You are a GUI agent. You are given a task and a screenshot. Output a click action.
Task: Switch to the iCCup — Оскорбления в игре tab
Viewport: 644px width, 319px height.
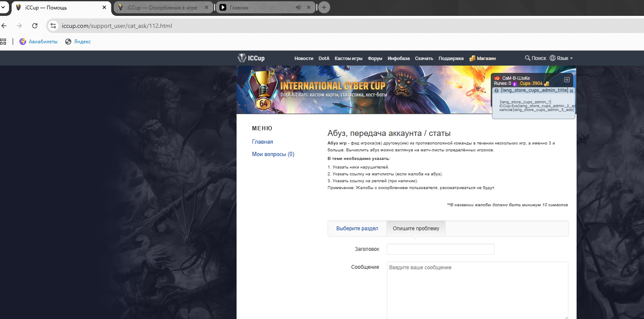point(164,7)
